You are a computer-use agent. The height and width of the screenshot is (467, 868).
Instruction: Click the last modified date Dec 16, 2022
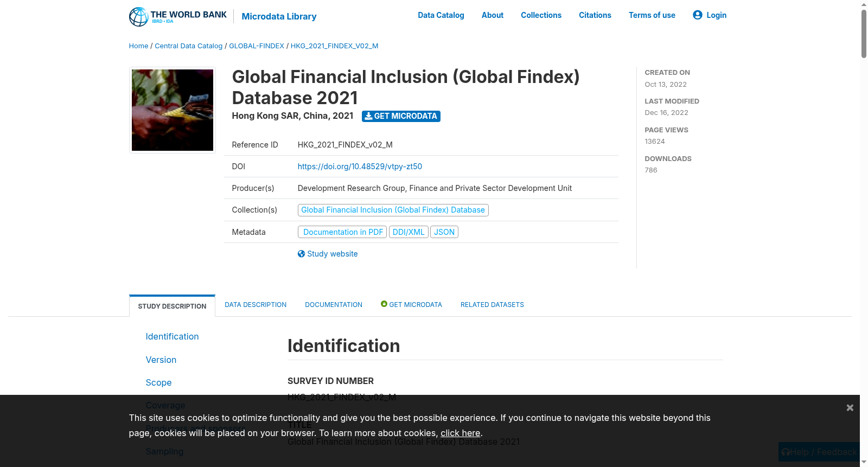click(x=666, y=113)
